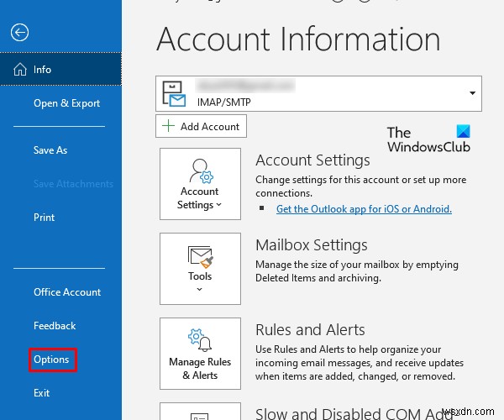Click the Tools envelope-broom icon
504x420 pixels.
click(200, 257)
